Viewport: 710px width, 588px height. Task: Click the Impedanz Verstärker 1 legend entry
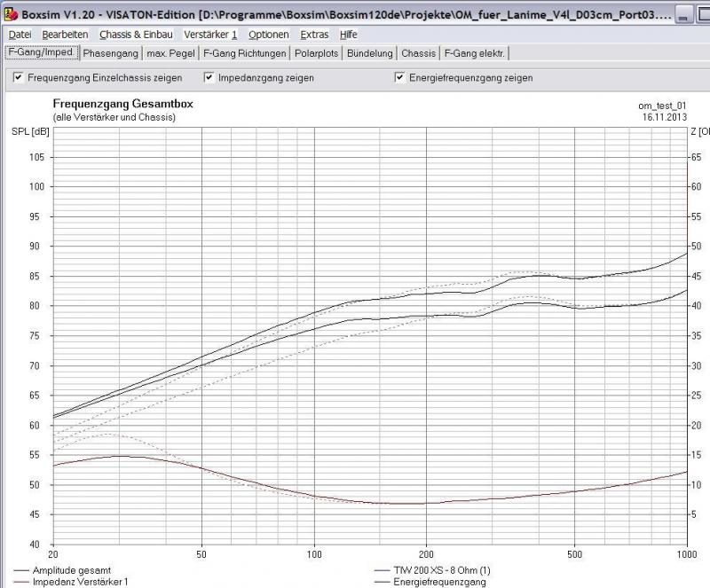[71, 582]
